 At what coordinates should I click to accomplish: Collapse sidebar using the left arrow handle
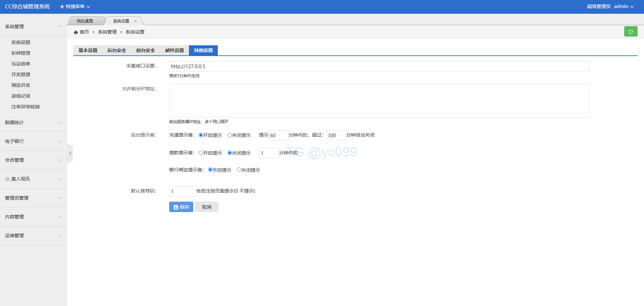tap(70, 154)
